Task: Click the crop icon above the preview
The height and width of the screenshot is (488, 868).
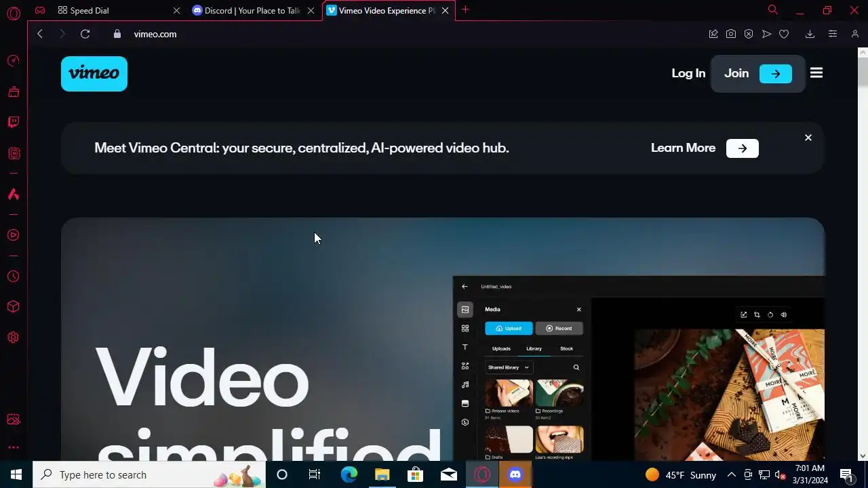Action: (x=757, y=314)
